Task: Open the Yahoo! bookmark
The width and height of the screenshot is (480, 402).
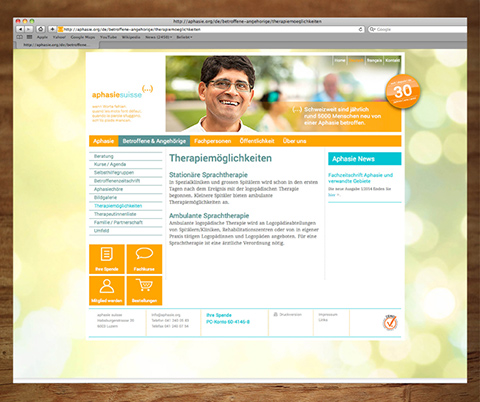Action: point(59,37)
